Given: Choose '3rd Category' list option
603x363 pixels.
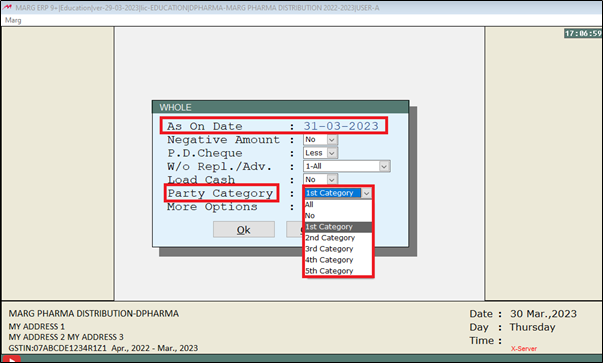Looking at the screenshot, I should [x=338, y=249].
